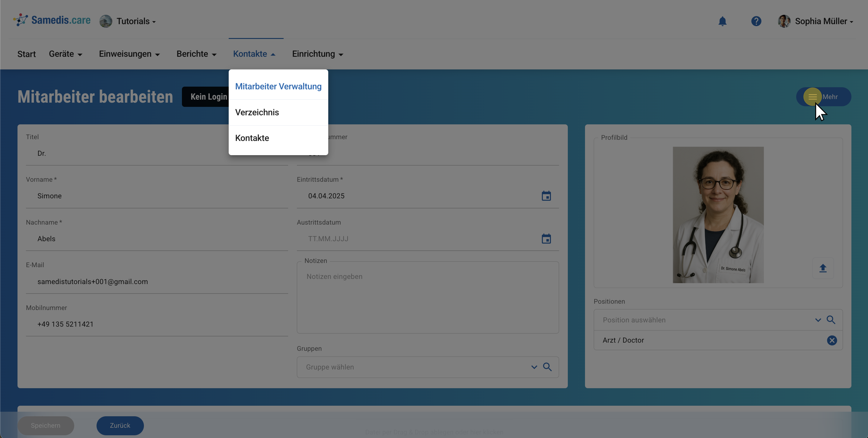The image size is (868, 438).
Task: Click into the Notizen text area
Action: point(427,297)
